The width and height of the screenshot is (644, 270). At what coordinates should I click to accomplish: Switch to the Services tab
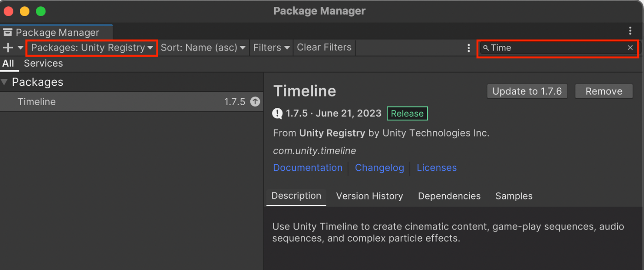[x=43, y=63]
